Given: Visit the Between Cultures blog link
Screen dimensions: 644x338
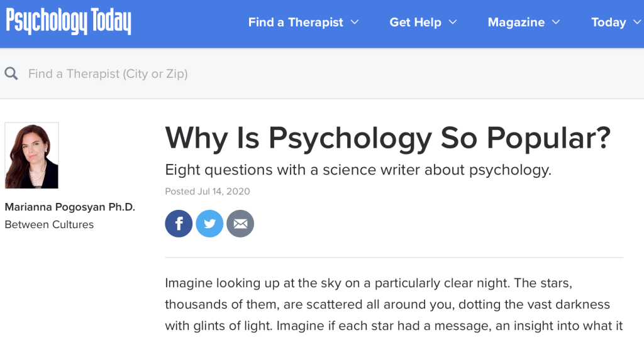Looking at the screenshot, I should pyautogui.click(x=49, y=224).
